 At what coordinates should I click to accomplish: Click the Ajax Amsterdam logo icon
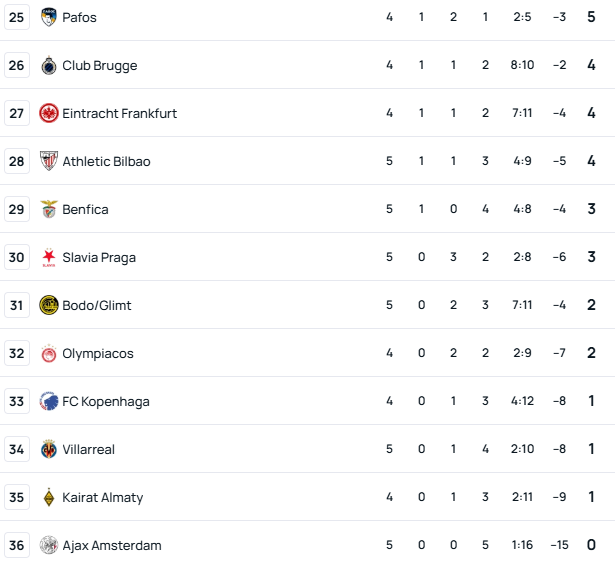click(x=49, y=545)
